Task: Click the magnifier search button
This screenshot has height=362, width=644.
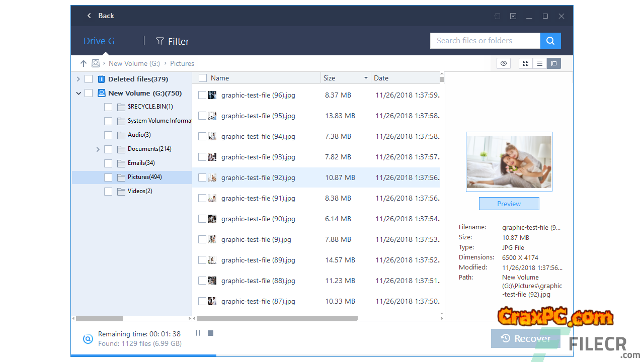Action: (x=550, y=41)
